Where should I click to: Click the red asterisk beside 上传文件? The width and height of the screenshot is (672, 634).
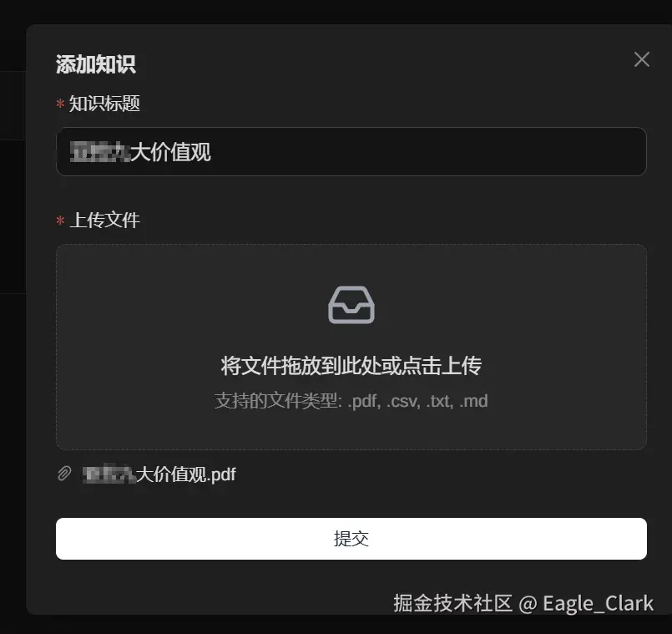tap(60, 221)
